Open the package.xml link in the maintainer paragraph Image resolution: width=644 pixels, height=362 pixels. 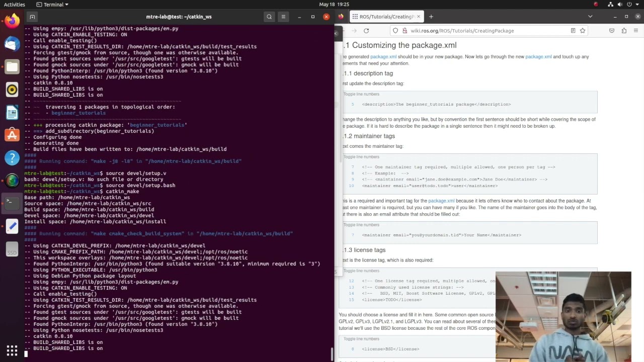point(441,201)
